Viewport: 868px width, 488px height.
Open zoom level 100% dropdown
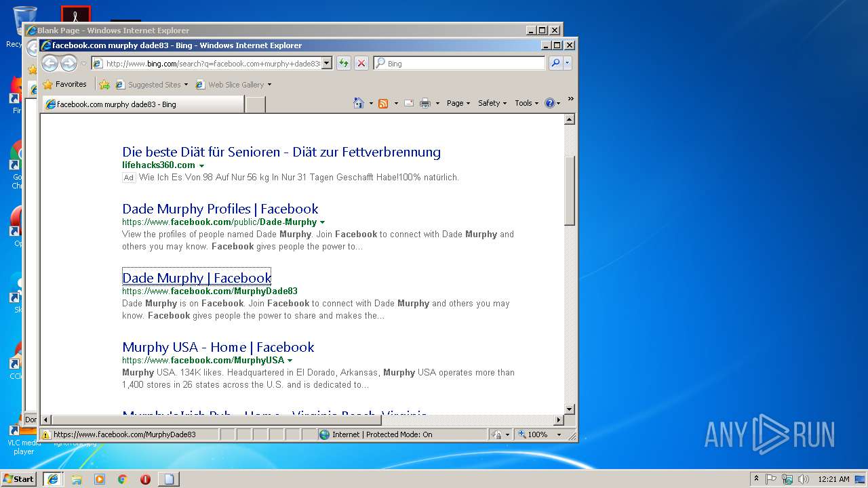point(559,434)
